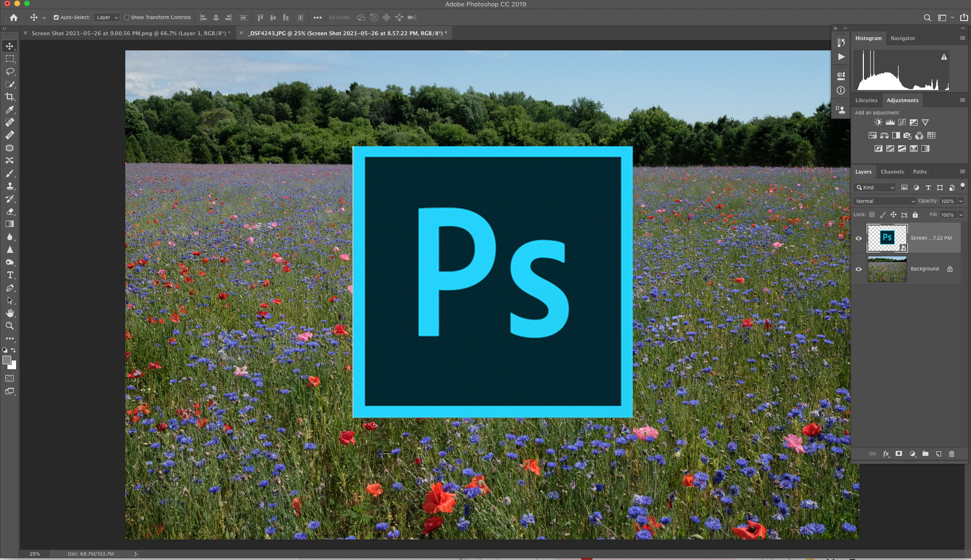Screen dimensions: 971x560
Task: Select the Ps screenshot layer thumbnail
Action: pyautogui.click(x=887, y=238)
